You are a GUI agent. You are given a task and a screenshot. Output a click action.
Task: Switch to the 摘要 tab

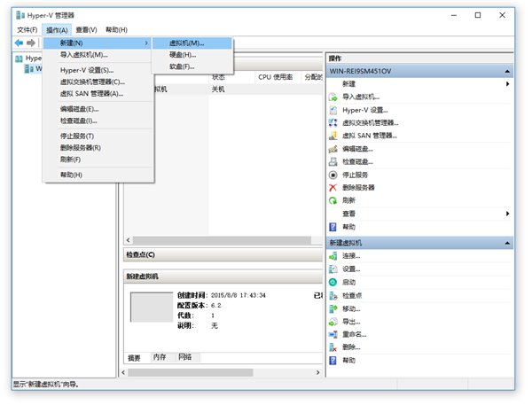point(135,358)
